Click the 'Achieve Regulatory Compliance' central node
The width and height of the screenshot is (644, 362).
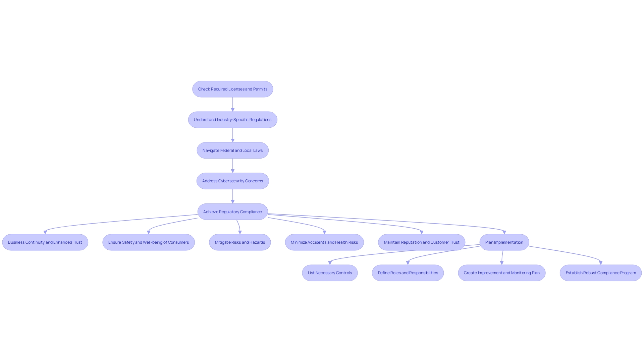232,211
